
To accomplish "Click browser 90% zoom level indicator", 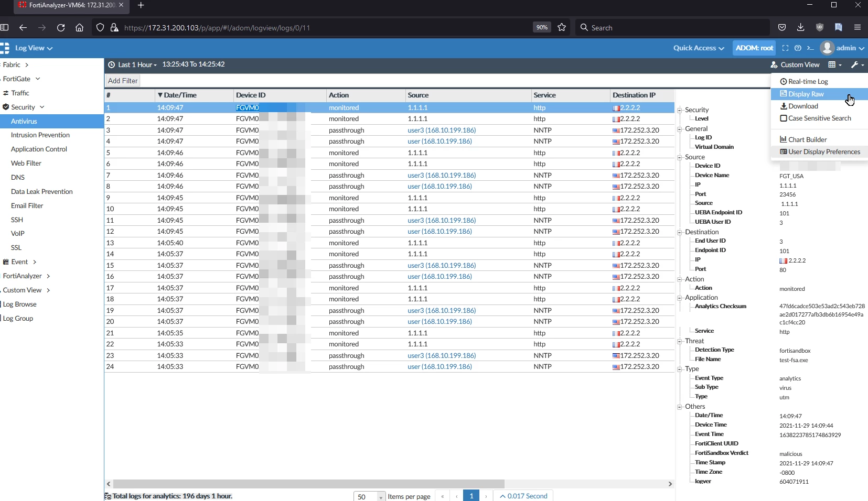I will tap(542, 27).
